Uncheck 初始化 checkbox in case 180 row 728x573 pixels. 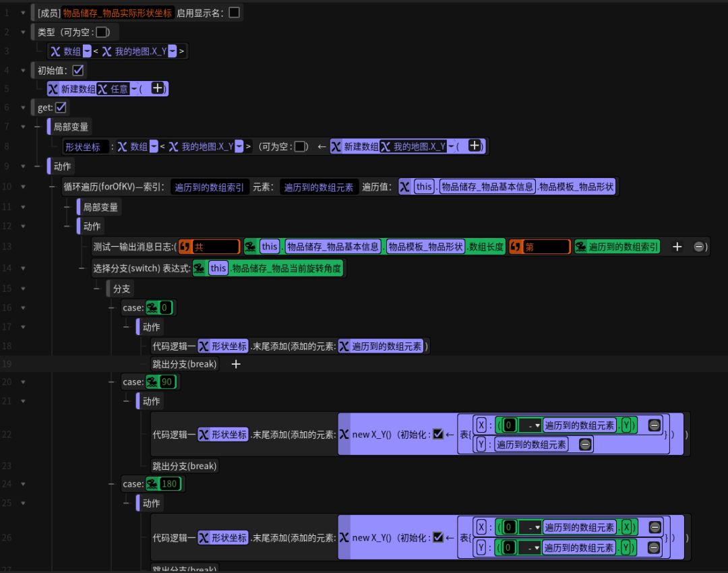click(438, 537)
